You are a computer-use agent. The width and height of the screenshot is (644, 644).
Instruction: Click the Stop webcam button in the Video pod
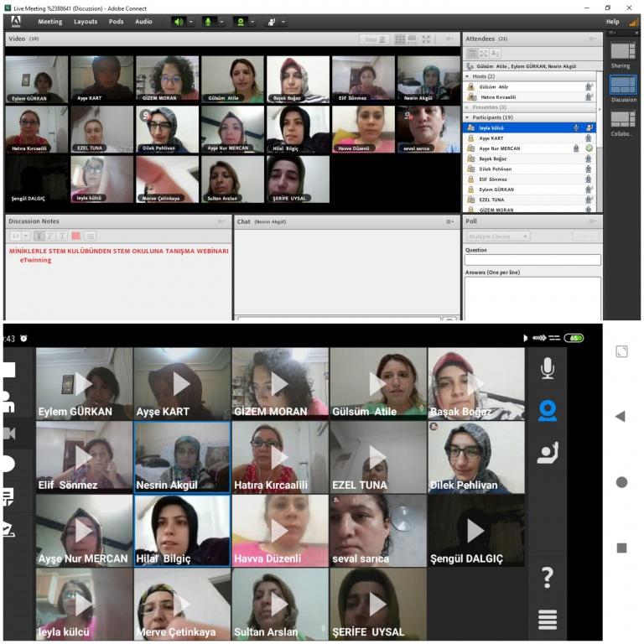pos(374,39)
